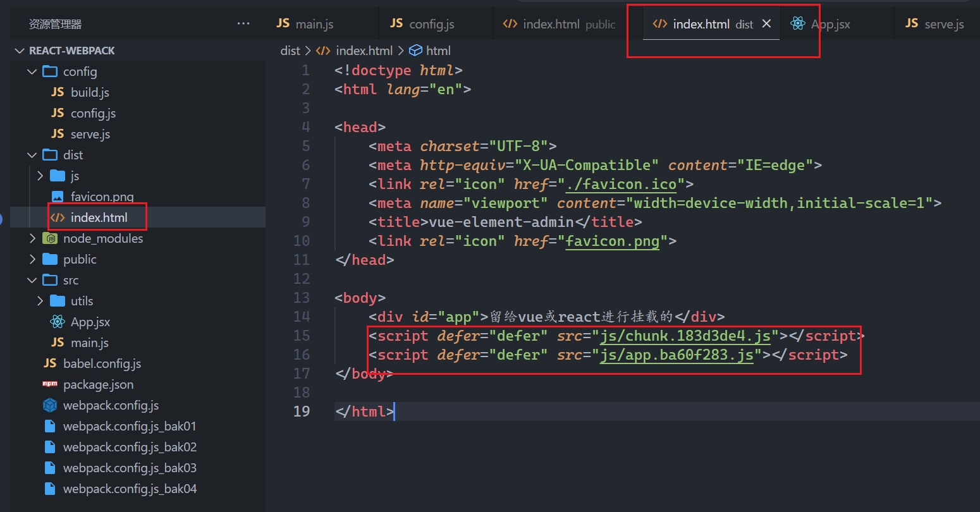Screen dimensions: 980x512
Task: Click the npm icon beside package.json
Action: (50, 384)
